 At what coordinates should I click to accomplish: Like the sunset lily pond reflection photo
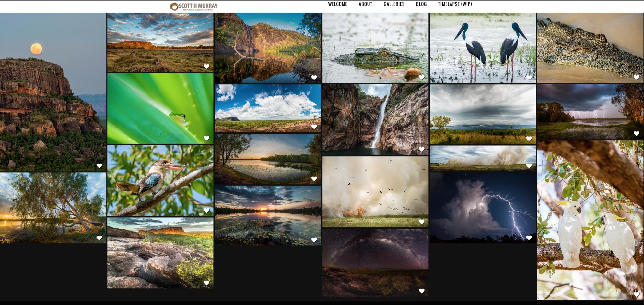point(314,240)
